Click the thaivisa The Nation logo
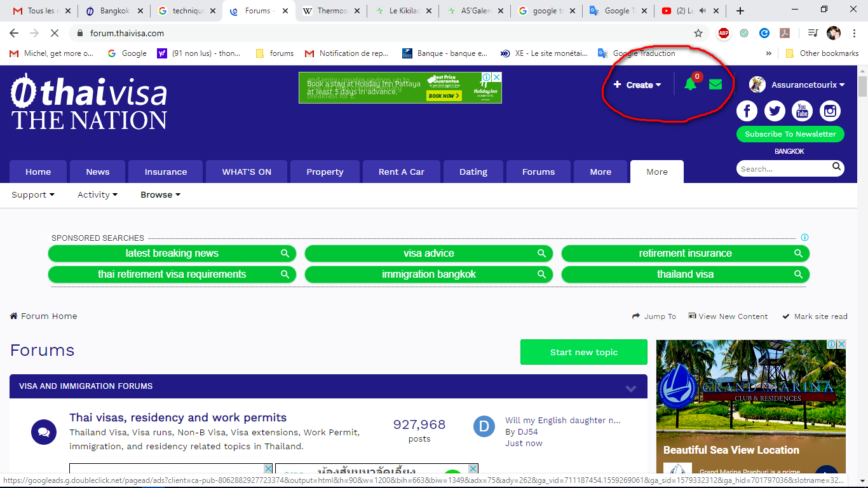Screen dimensions: 868x488 [x=89, y=102]
